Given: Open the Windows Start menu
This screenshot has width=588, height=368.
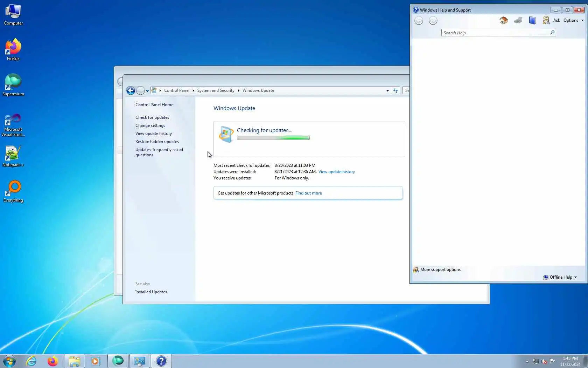Looking at the screenshot, I should 9,361.
